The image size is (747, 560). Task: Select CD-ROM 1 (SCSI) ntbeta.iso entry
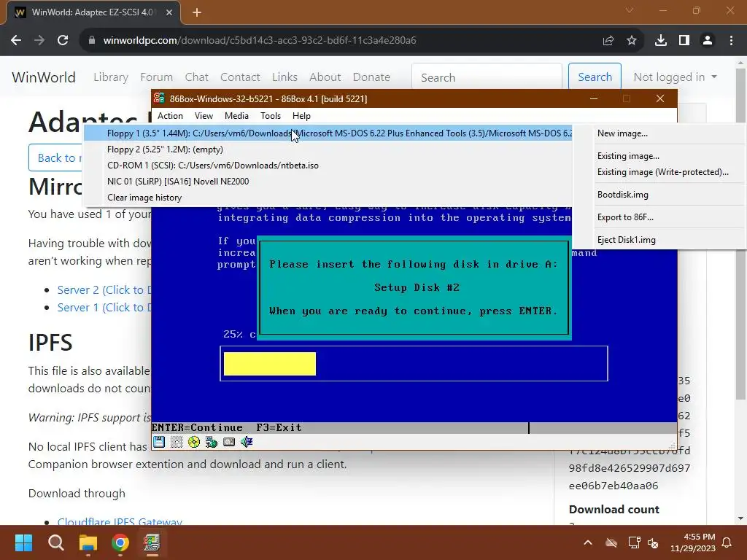[x=328, y=166]
